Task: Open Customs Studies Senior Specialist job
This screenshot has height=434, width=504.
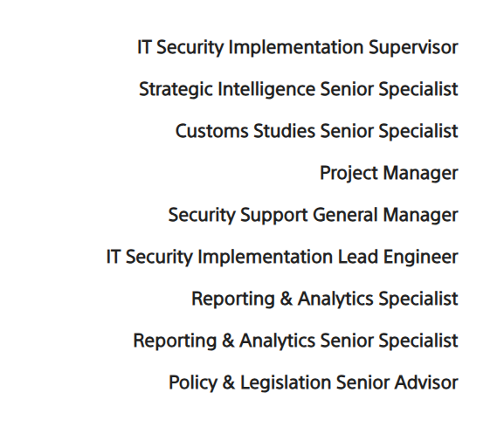Action: coord(316,131)
